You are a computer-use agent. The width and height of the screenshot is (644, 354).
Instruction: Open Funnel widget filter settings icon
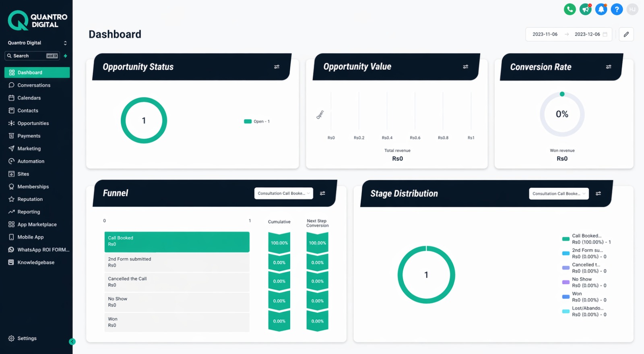[322, 193]
